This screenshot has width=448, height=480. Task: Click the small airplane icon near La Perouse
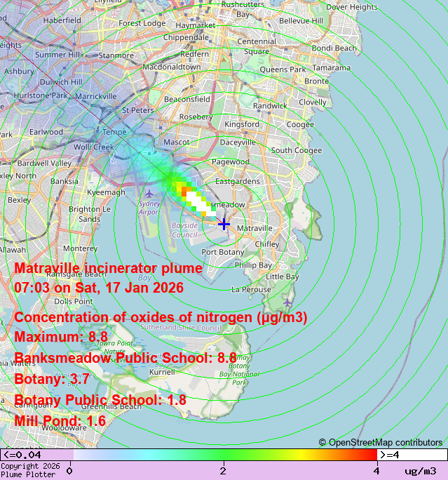point(288,302)
